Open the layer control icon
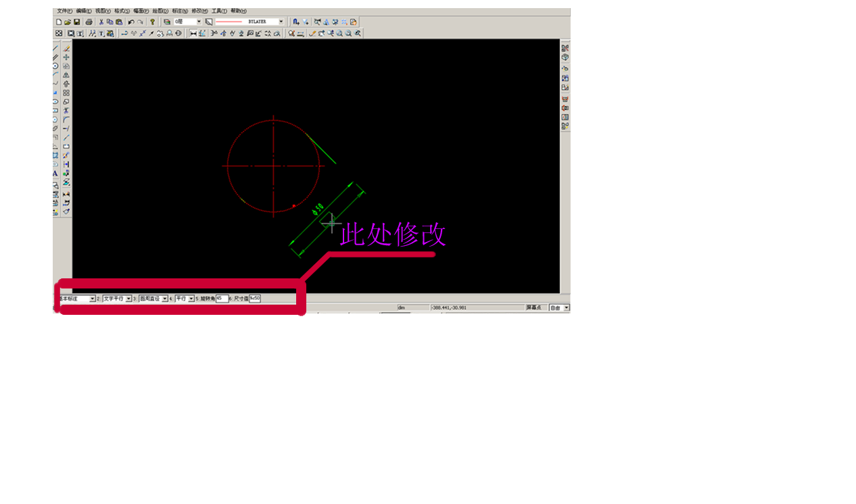This screenshot has width=856, height=504. pyautogui.click(x=167, y=22)
